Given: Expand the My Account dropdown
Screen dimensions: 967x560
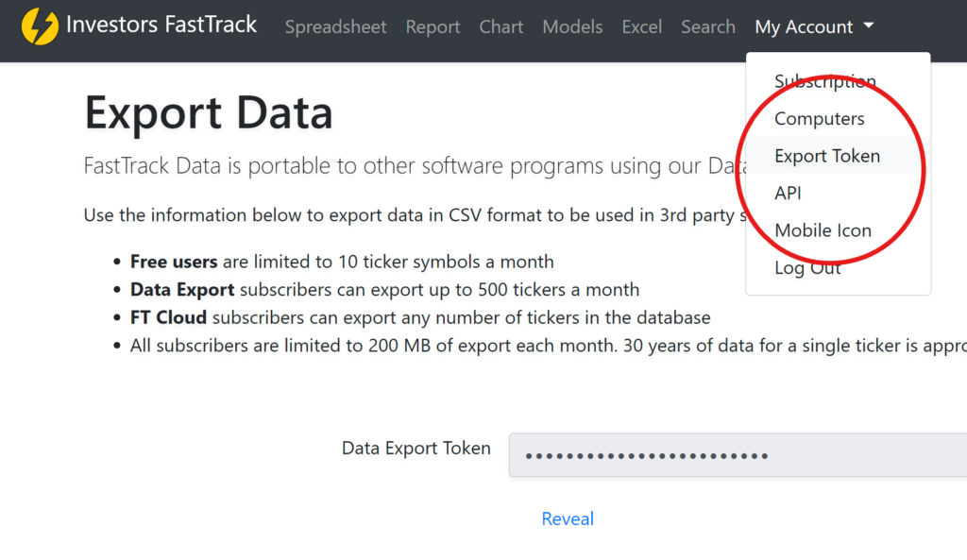Looking at the screenshot, I should point(806,26).
